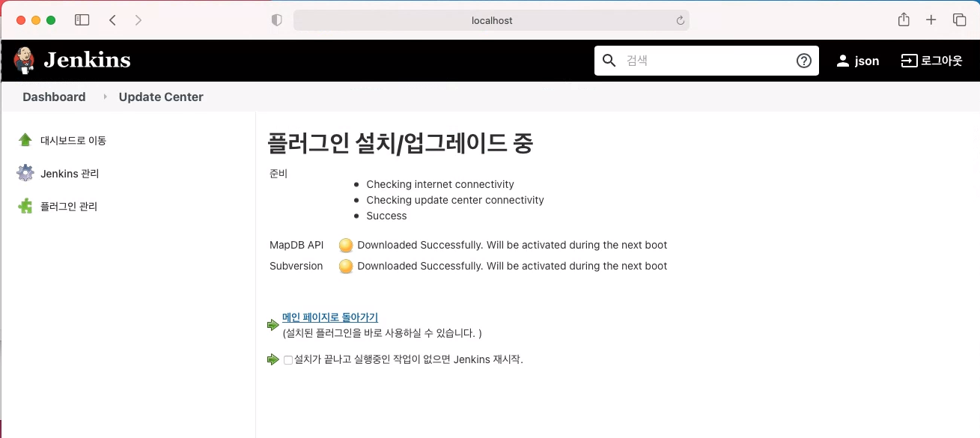
Task: Click MapDB API 'Downloaded Successfully' status text
Action: pos(512,245)
